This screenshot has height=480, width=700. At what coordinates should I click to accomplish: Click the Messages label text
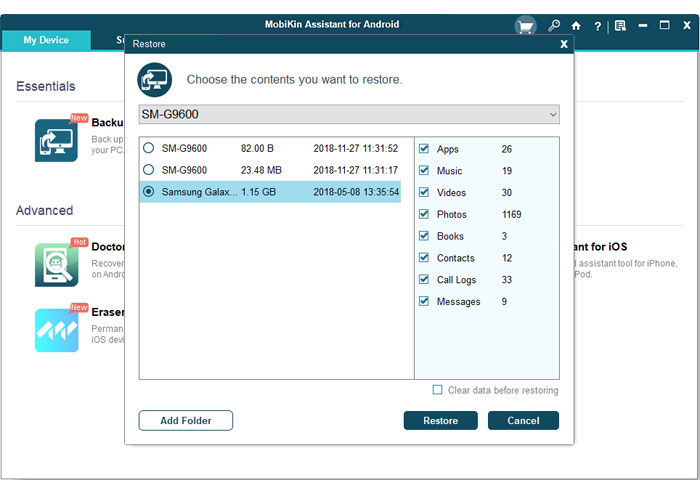pos(458,301)
